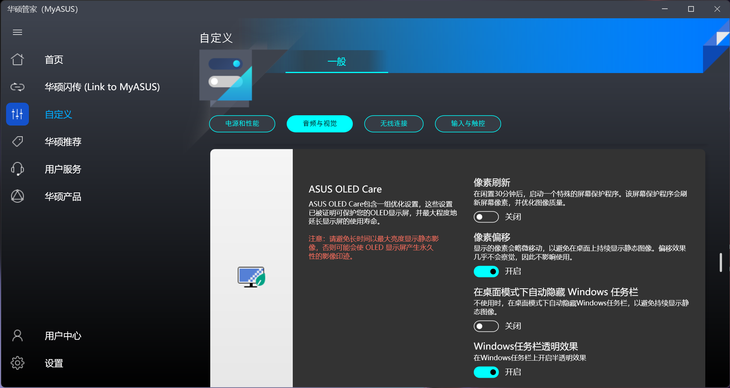Switch to the 一般 tab
The width and height of the screenshot is (730, 388).
[337, 62]
